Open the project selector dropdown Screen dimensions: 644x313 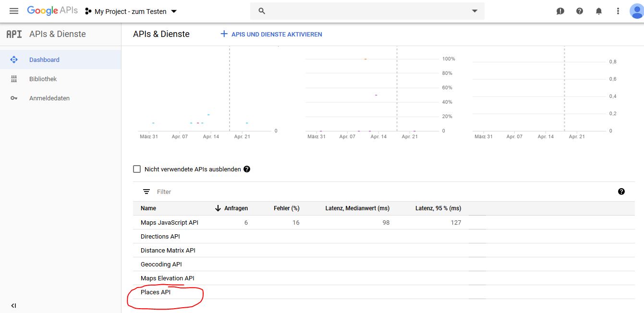pyautogui.click(x=131, y=12)
